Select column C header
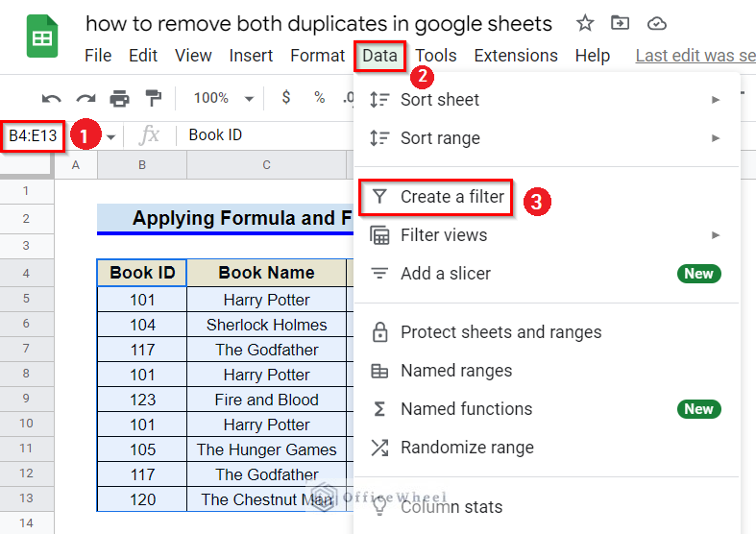The height and width of the screenshot is (534, 756). pos(266,165)
